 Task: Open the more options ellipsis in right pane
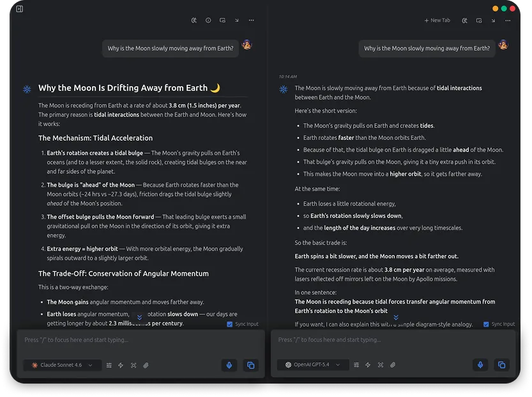point(508,20)
